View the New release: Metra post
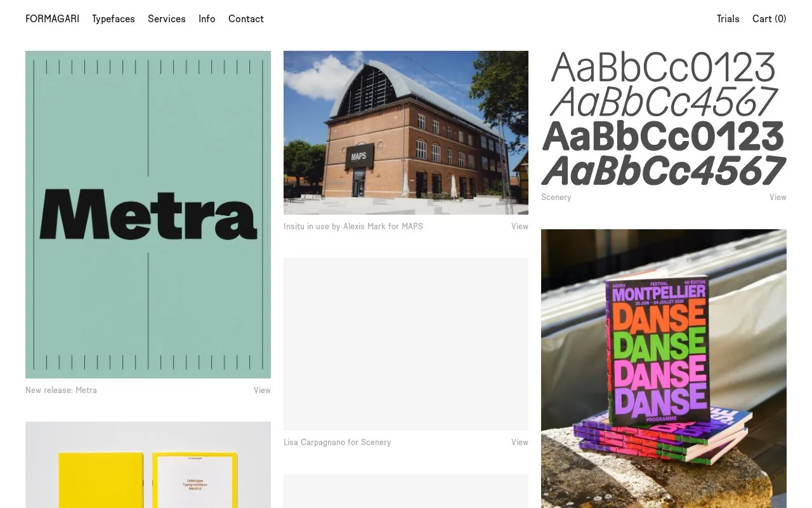The image size is (812, 508). pyautogui.click(x=262, y=391)
